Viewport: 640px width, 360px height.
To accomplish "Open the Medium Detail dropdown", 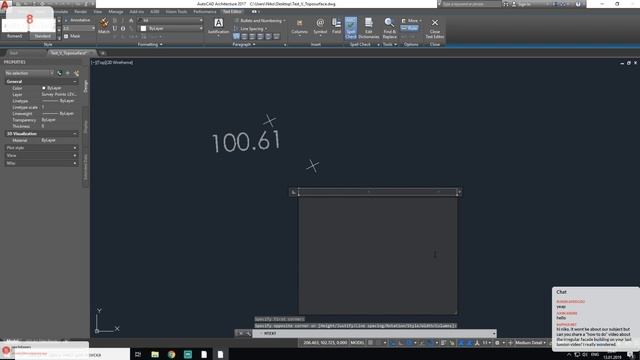I will point(530,343).
